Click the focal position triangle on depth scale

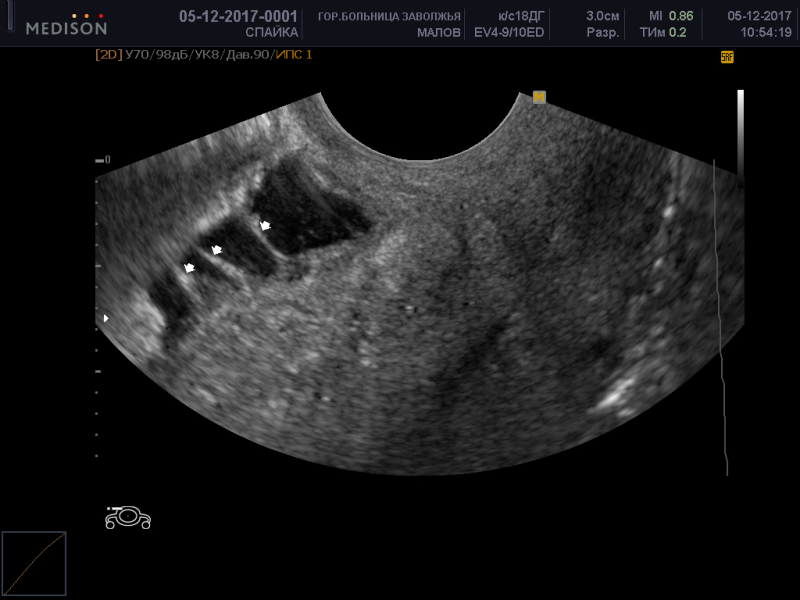[x=106, y=318]
